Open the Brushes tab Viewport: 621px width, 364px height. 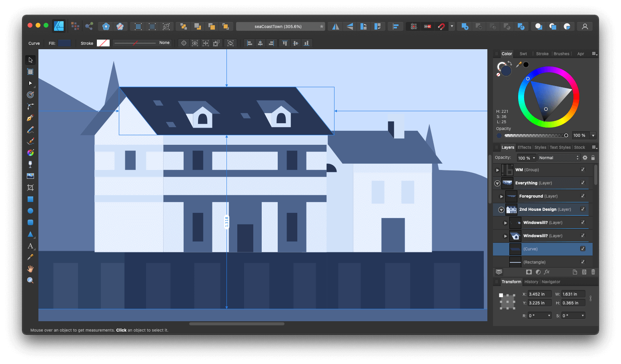(x=561, y=53)
